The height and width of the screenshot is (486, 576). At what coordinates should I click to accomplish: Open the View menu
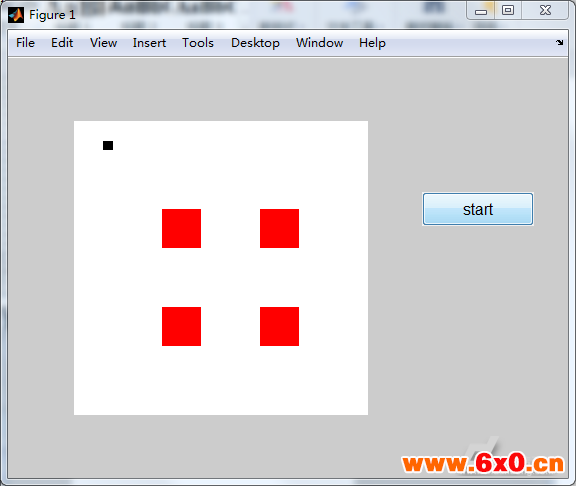[x=104, y=43]
